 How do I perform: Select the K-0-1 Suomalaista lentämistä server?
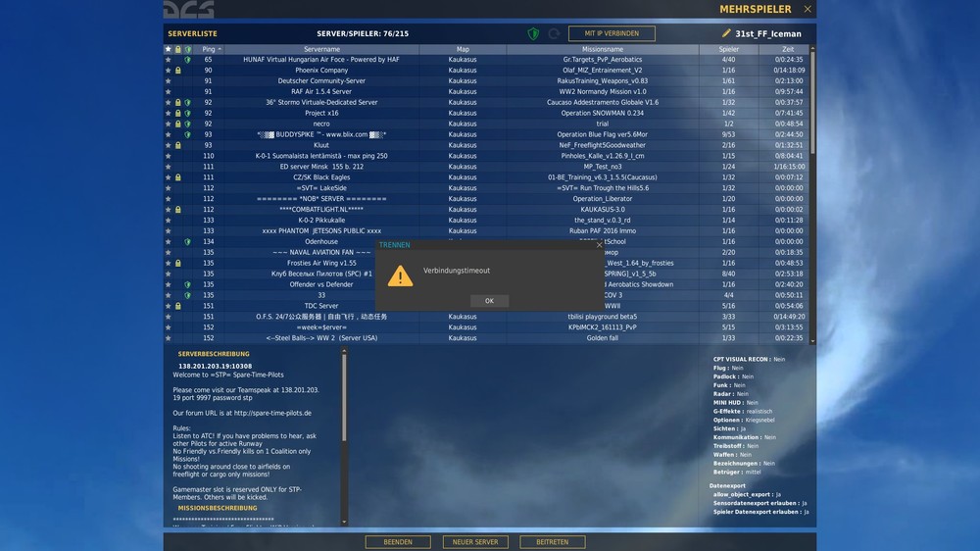pyautogui.click(x=486, y=156)
